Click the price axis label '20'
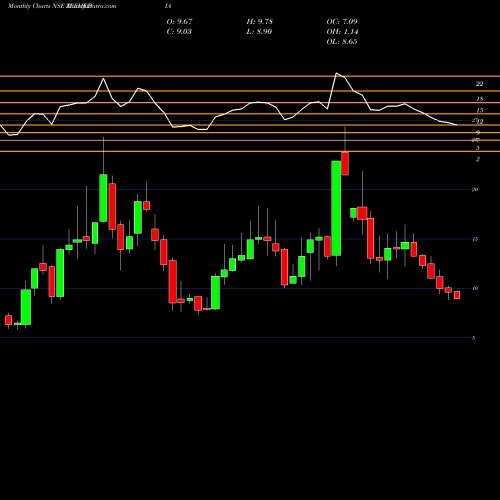500x500 pixels. 475,189
